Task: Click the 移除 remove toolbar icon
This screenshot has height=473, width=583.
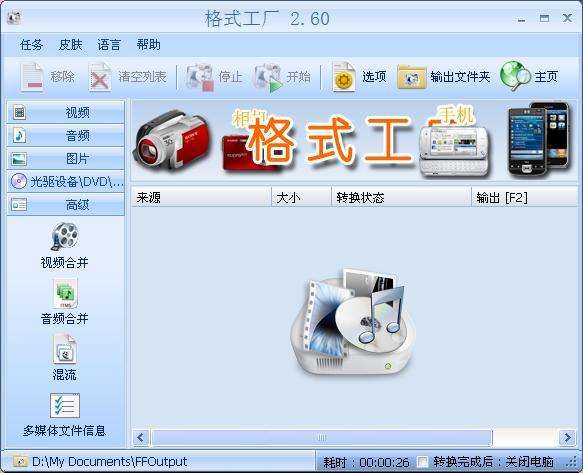Action: click(x=32, y=77)
